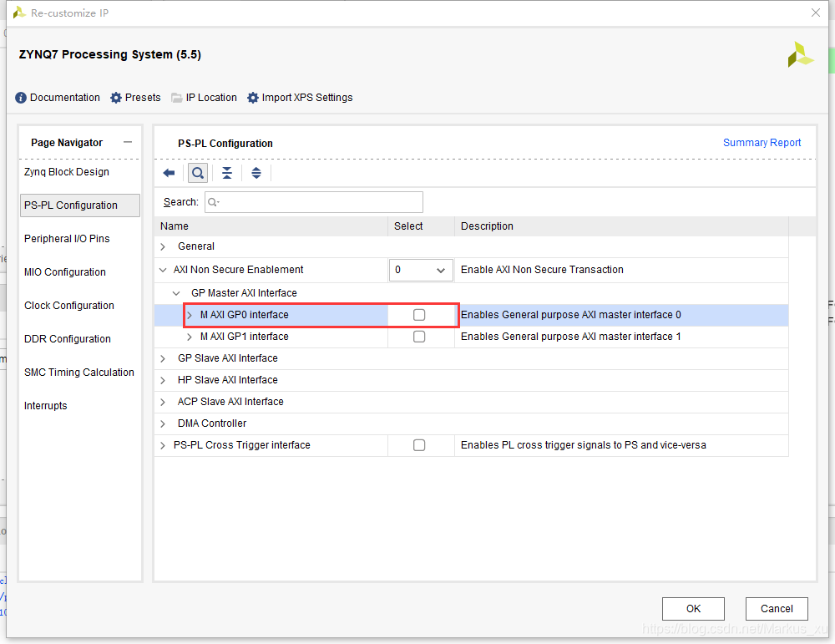Expand the GP Slave AXI Interface row

point(163,358)
